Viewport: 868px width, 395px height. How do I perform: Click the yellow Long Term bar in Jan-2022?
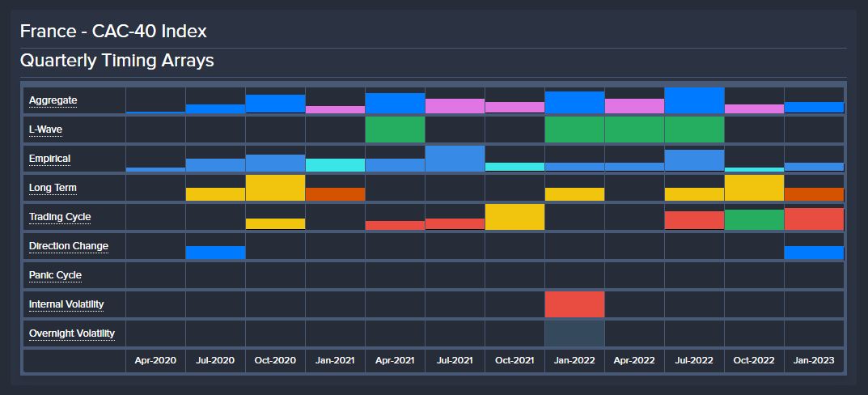(x=574, y=194)
